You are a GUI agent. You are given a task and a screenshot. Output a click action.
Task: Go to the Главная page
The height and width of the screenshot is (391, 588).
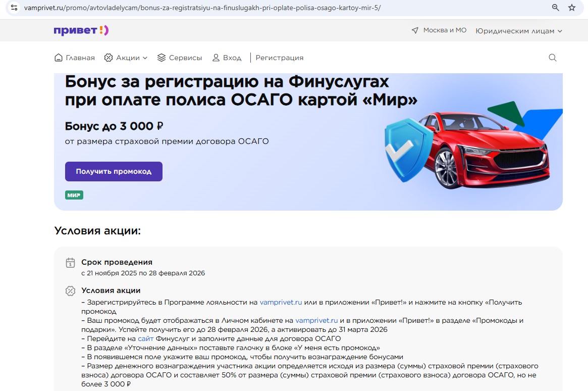(75, 58)
